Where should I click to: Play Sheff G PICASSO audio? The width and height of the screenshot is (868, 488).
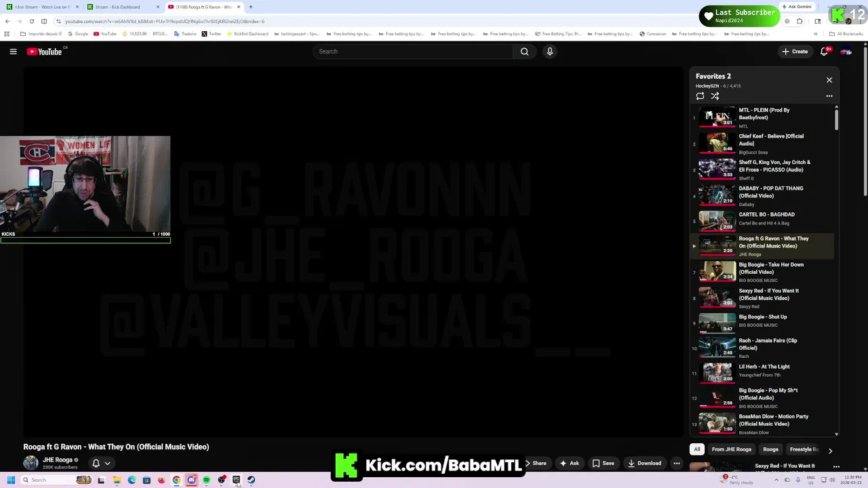tap(763, 169)
